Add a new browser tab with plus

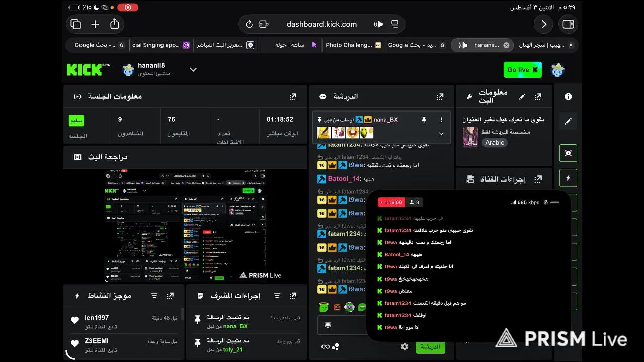(x=95, y=24)
